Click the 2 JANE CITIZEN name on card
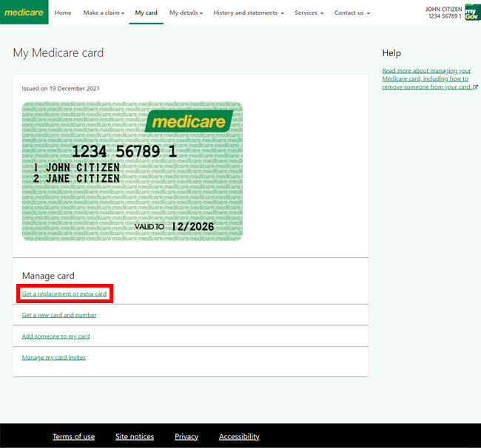481x448 pixels. tap(76, 178)
